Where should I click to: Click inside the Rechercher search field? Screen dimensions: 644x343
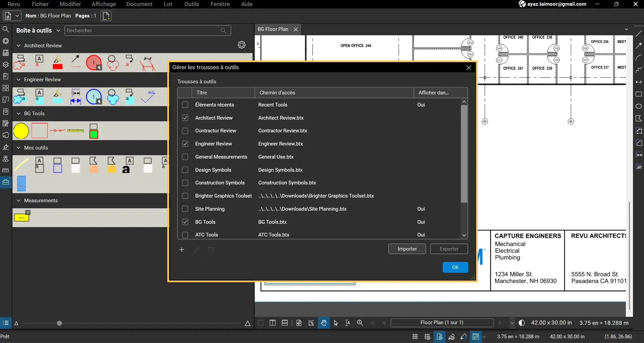pos(141,30)
